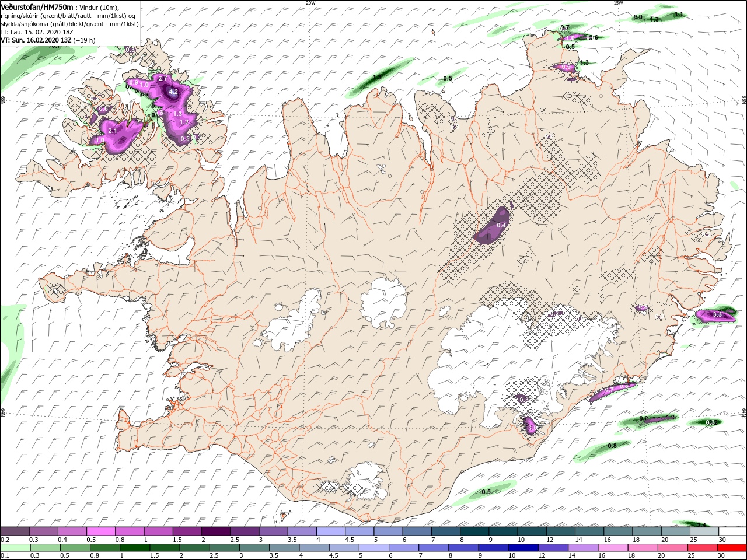Click the '15W' longitude label
Image resolution: width=747 pixels, height=560 pixels.
619,3
